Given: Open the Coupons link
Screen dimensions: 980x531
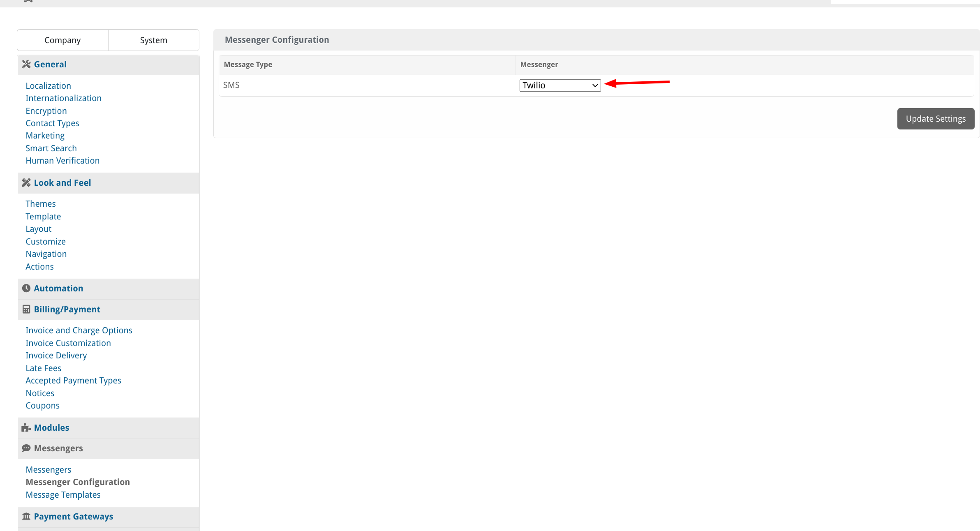Looking at the screenshot, I should (x=42, y=405).
